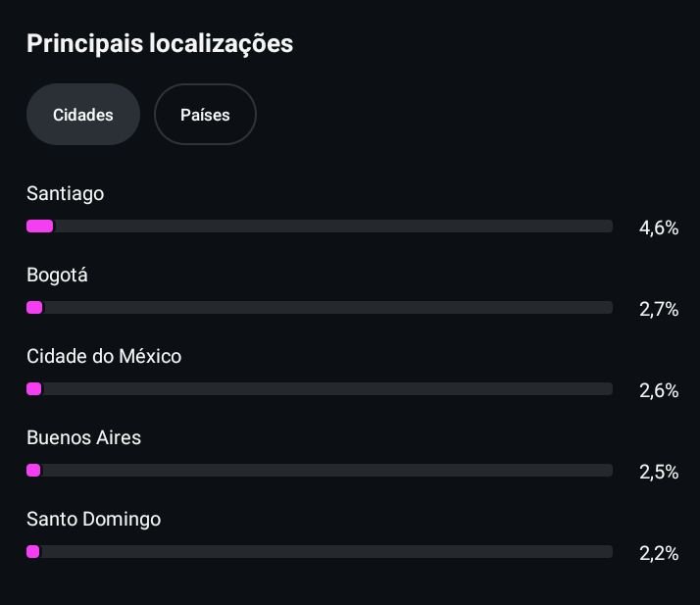Click the Santiago city label
The image size is (700, 605).
[x=66, y=193]
